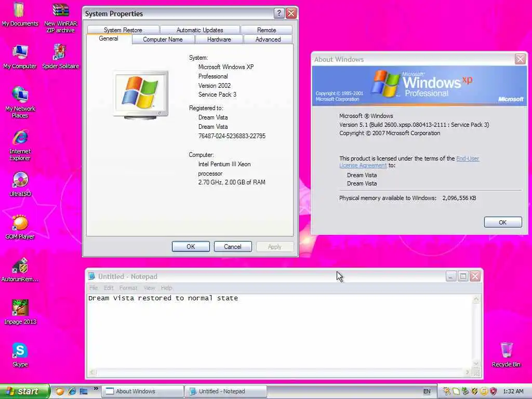532x399 pixels.
Task: Click the Windows logo monitor image
Action: pos(141,95)
